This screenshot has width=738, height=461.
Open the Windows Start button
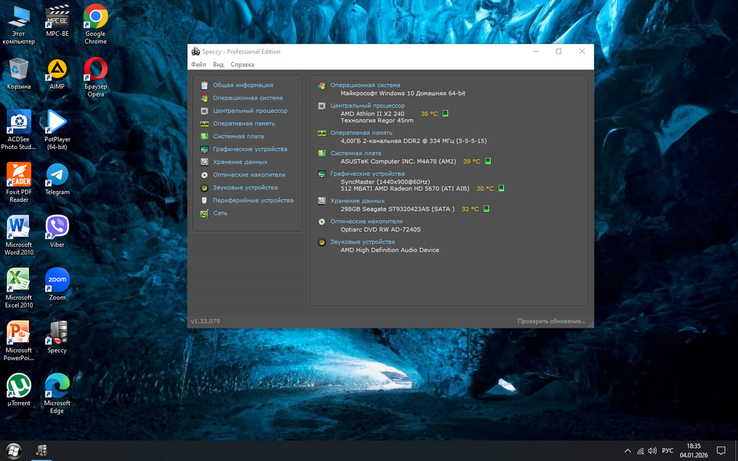point(14,450)
